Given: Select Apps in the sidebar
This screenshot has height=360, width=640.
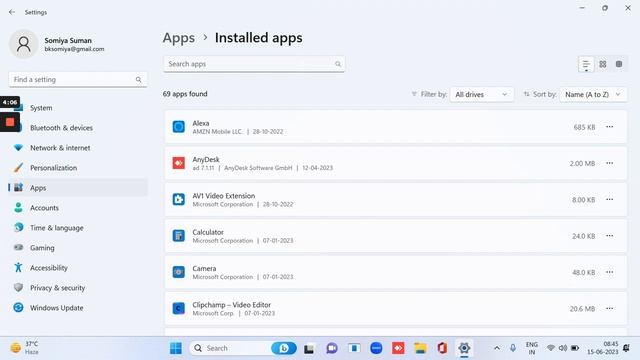Looking at the screenshot, I should click(x=78, y=188).
